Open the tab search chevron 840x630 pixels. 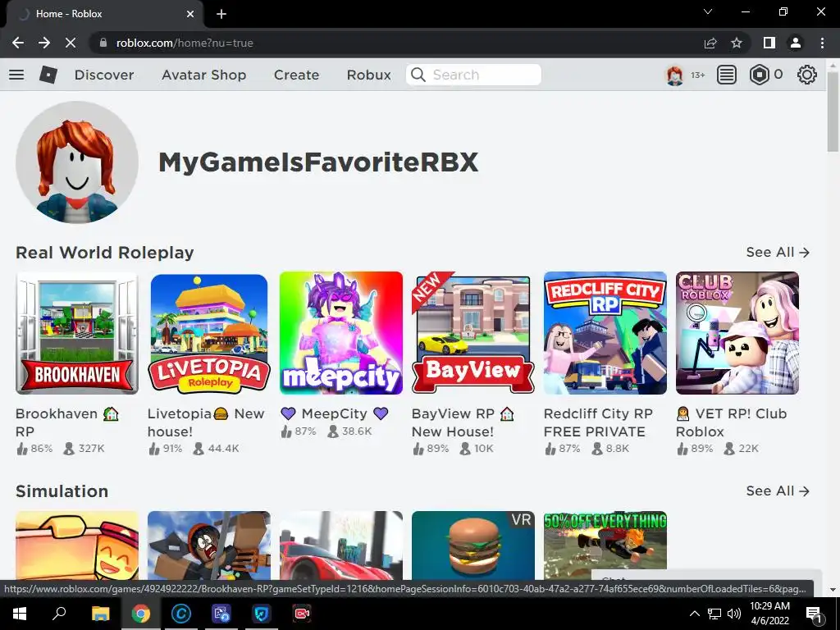[x=708, y=11]
